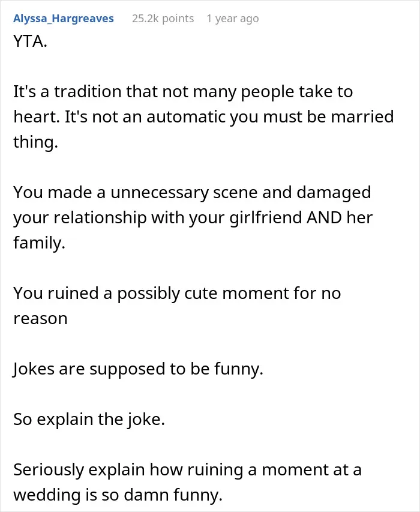The width and height of the screenshot is (420, 512).
Task: Click the word "girlfriend" in the comment
Action: 266,218
